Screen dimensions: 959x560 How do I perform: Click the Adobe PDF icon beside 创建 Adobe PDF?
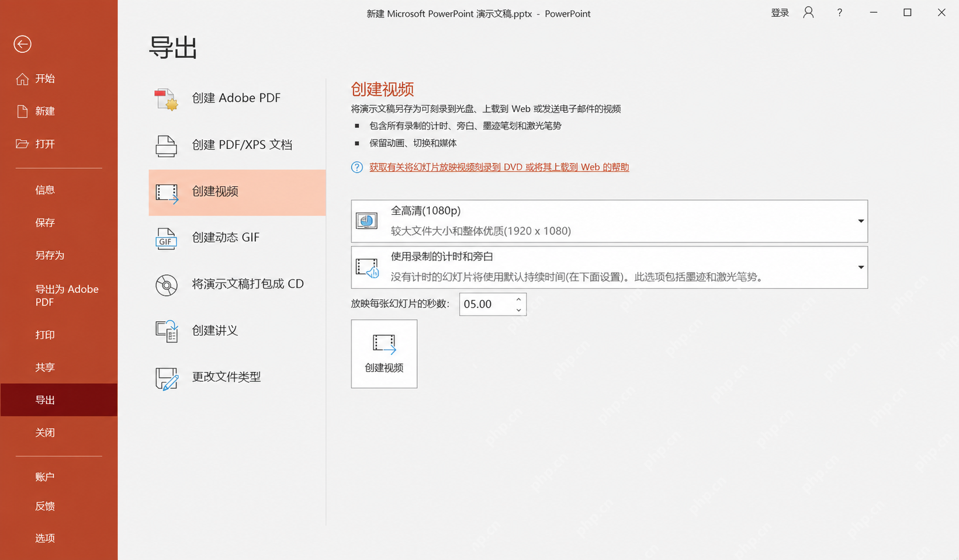(x=166, y=99)
